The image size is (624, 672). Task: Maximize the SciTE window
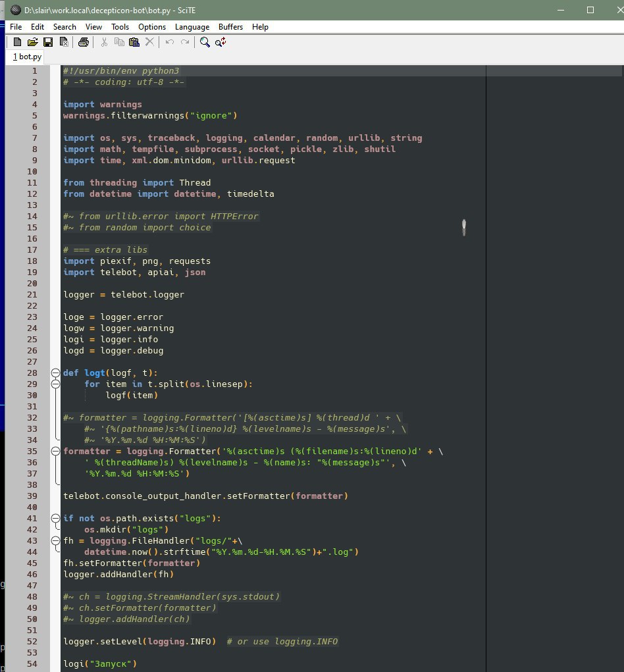(590, 10)
